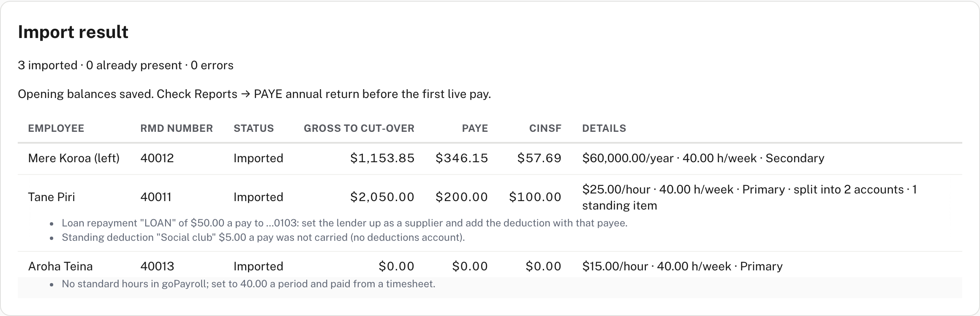
Task: Click the Imported status for Mere Koroa
Action: [259, 158]
